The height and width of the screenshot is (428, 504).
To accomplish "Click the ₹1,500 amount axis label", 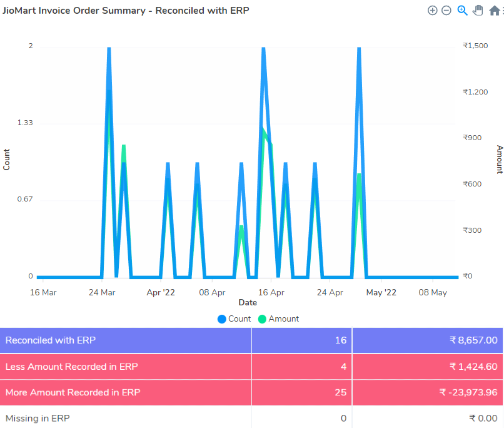I will click(475, 46).
